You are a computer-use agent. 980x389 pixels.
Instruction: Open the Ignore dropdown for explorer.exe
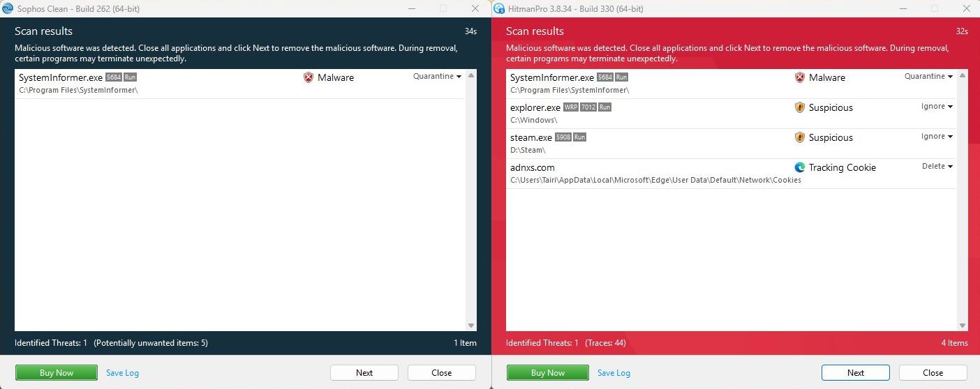tap(937, 107)
